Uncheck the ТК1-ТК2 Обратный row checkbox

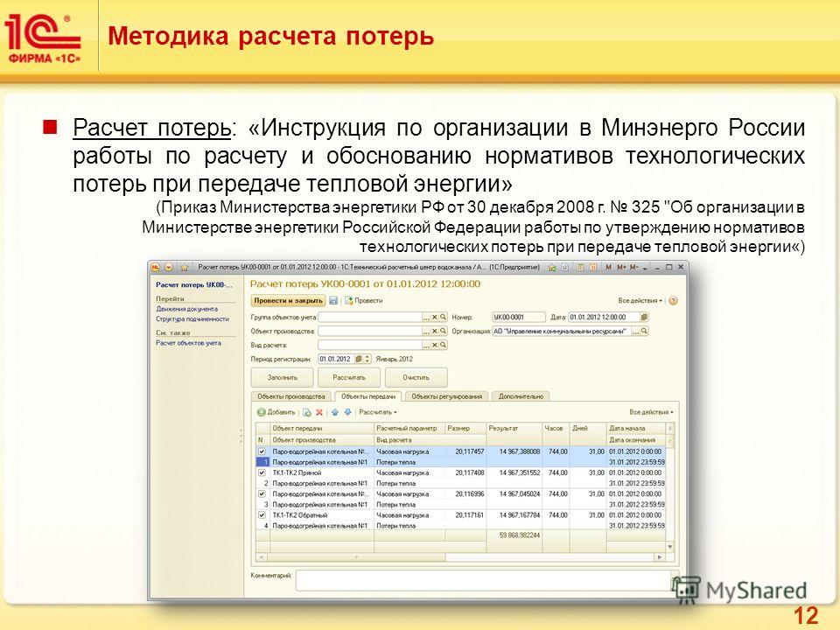click(262, 515)
